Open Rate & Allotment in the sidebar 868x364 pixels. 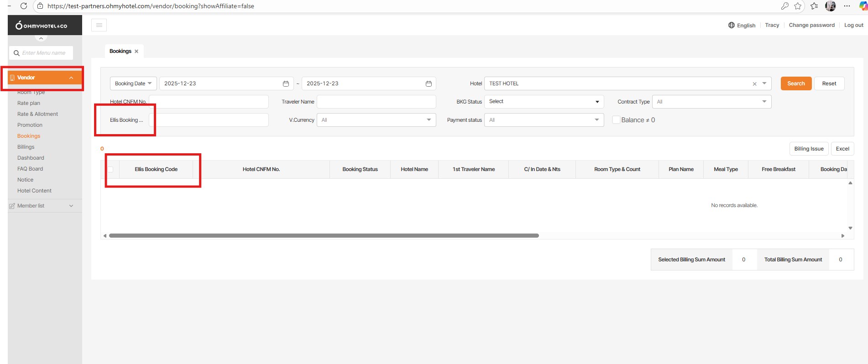(37, 114)
